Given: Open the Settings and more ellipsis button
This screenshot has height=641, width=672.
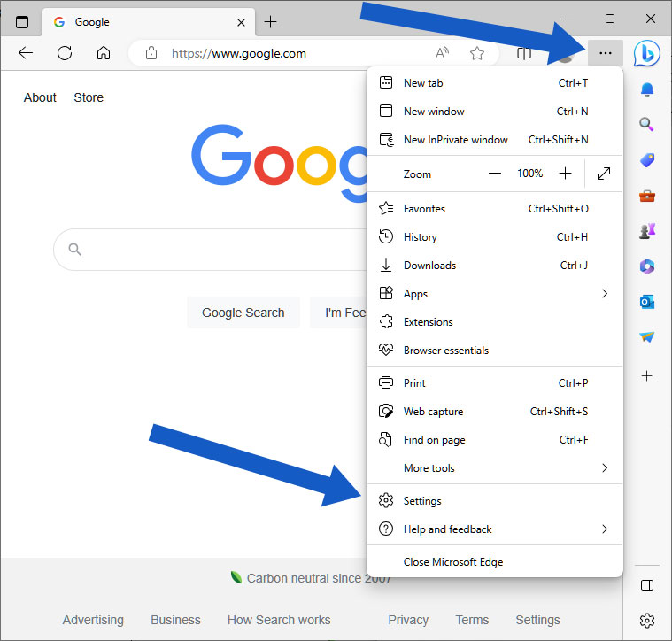Looking at the screenshot, I should pyautogui.click(x=606, y=53).
